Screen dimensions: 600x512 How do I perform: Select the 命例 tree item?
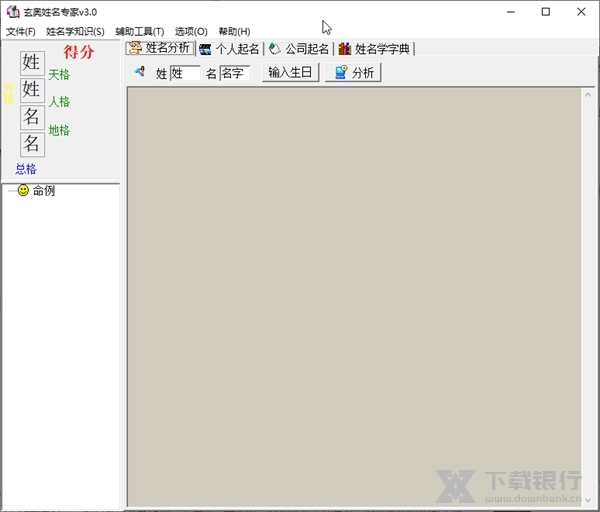tap(44, 190)
